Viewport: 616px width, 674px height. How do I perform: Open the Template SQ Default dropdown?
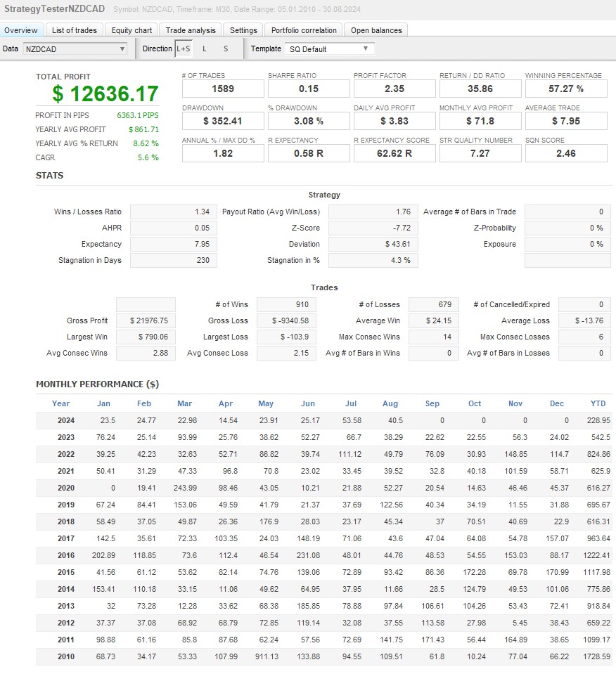(x=329, y=49)
